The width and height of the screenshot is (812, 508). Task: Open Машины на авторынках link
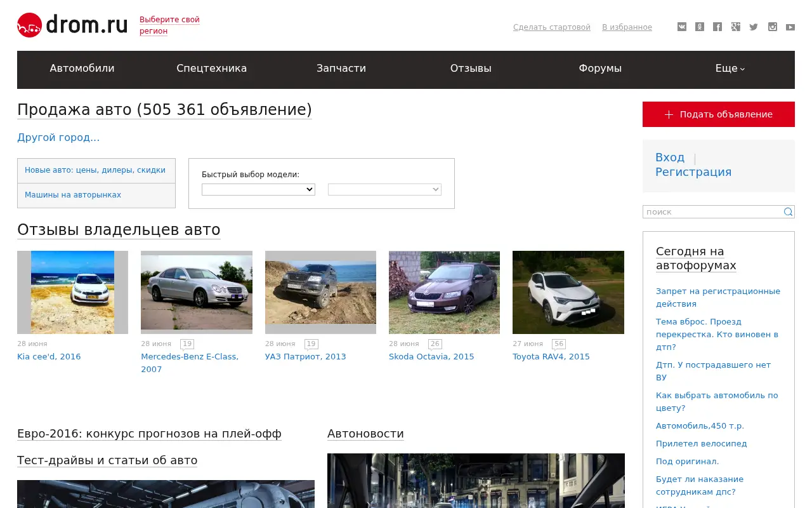coord(73,195)
